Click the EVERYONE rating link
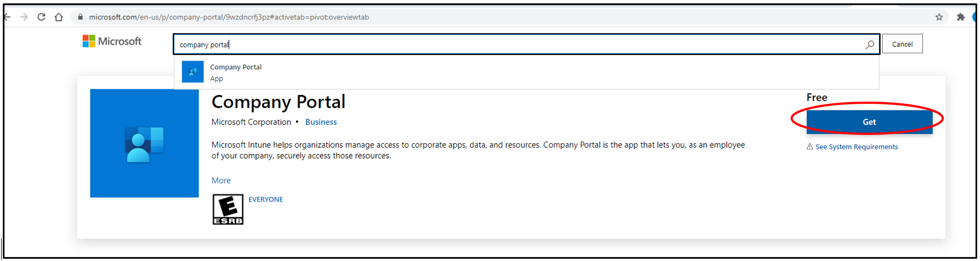This screenshot has width=980, height=261. 266,199
